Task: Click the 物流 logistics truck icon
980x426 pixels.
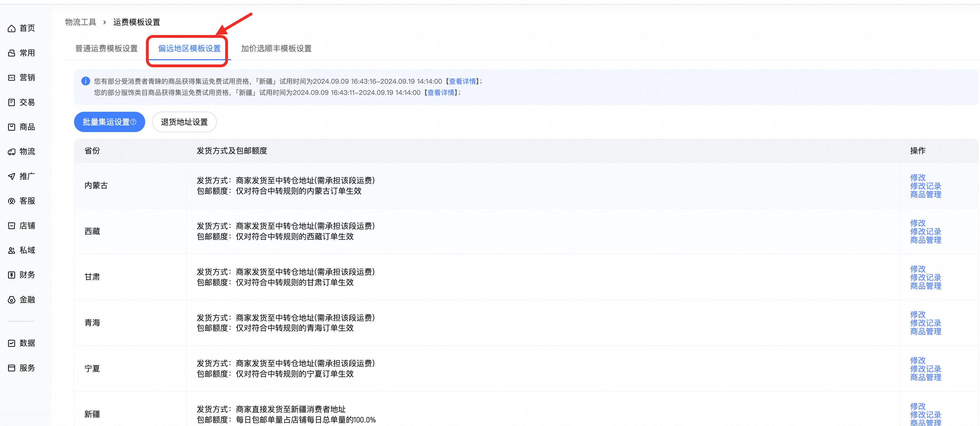Action: pyautogui.click(x=12, y=152)
